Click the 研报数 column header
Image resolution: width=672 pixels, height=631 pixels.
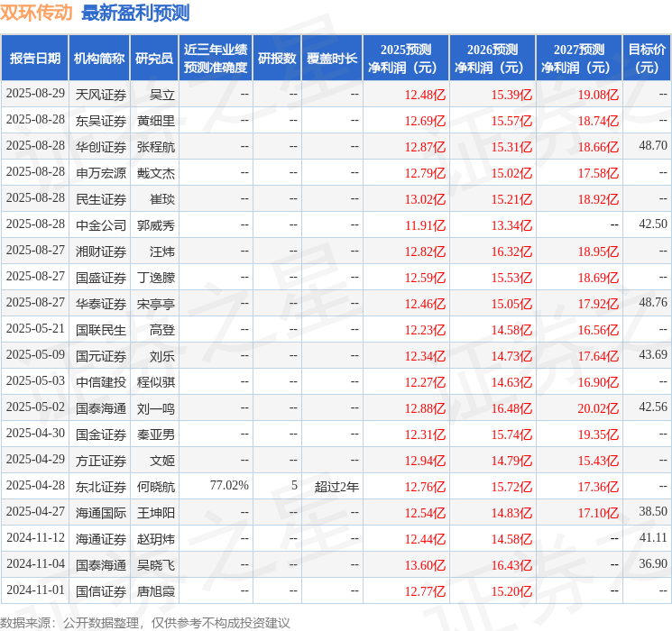(277, 59)
